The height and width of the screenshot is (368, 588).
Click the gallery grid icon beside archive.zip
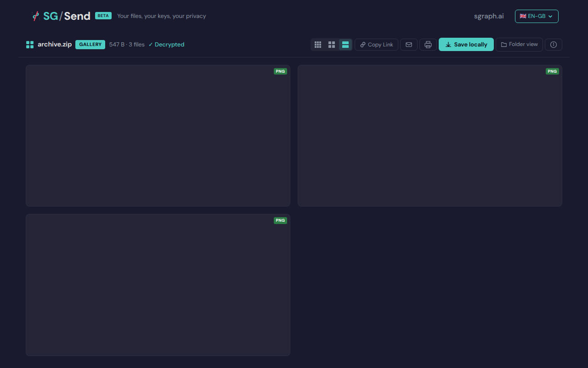pyautogui.click(x=30, y=45)
